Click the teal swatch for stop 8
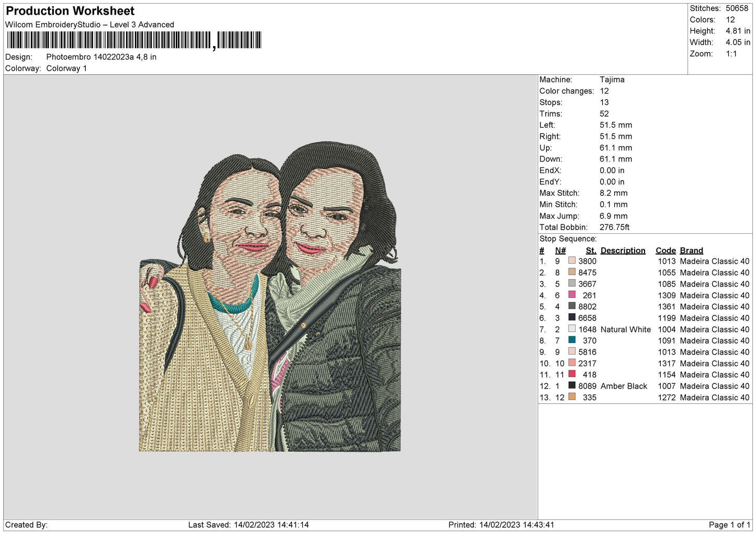 pyautogui.click(x=572, y=340)
